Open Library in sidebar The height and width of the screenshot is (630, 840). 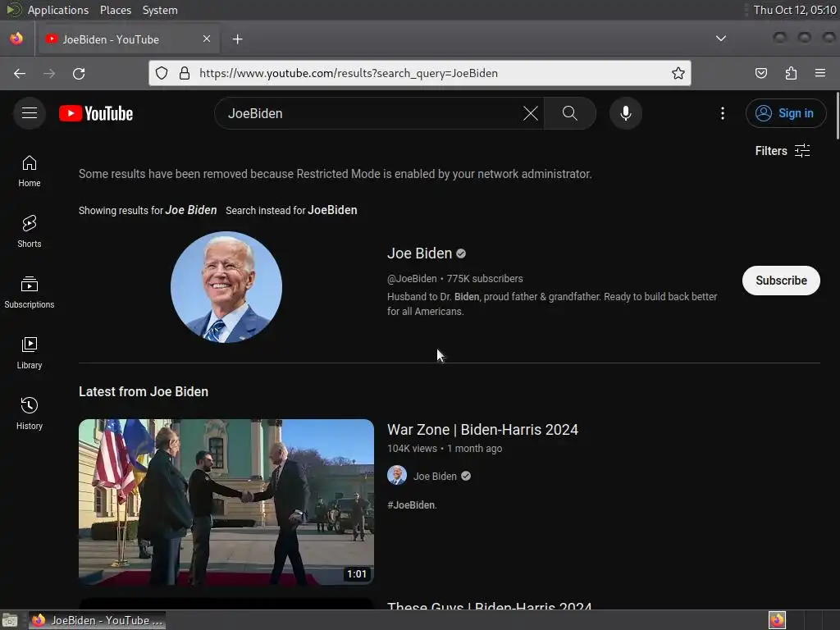click(x=30, y=353)
